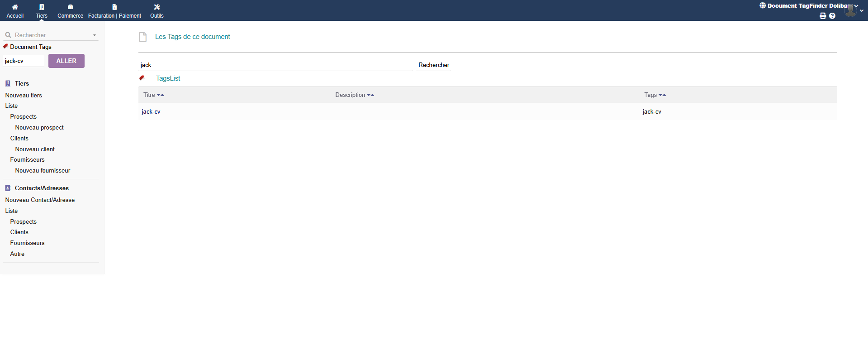Open the Tiers building icon menu

[42, 7]
